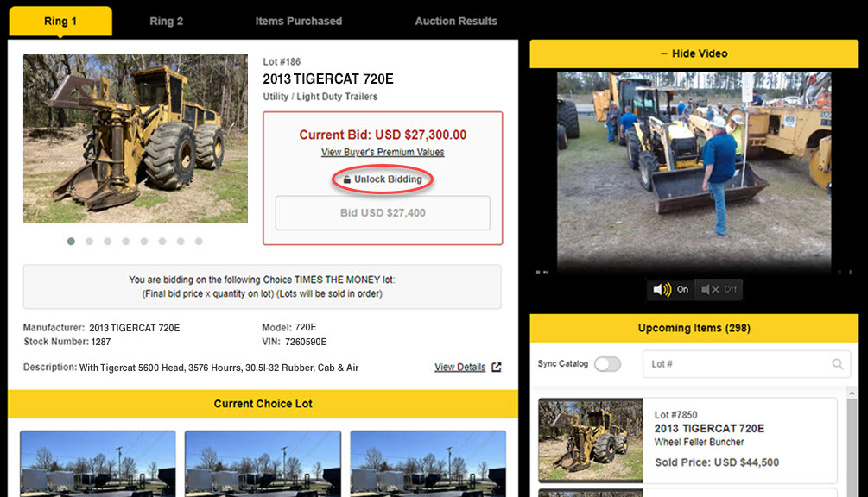This screenshot has width=868, height=497.
Task: Click the pause icon at video bottom-left
Action: (x=536, y=271)
